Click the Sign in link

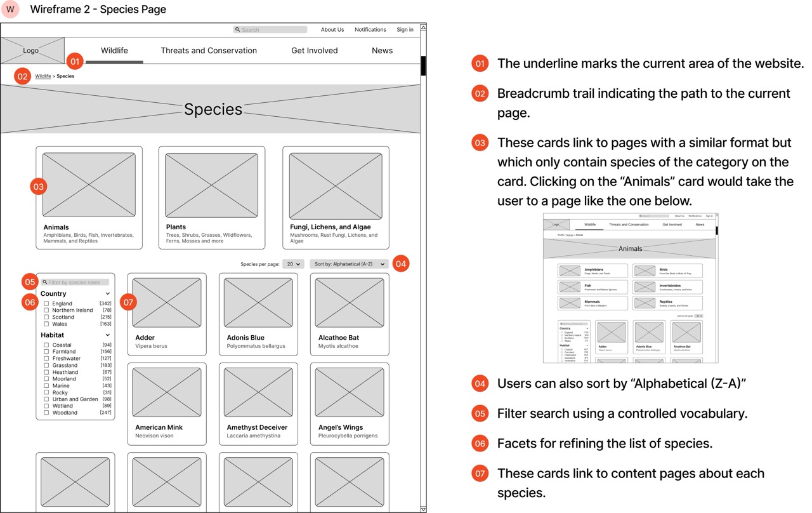click(x=405, y=29)
